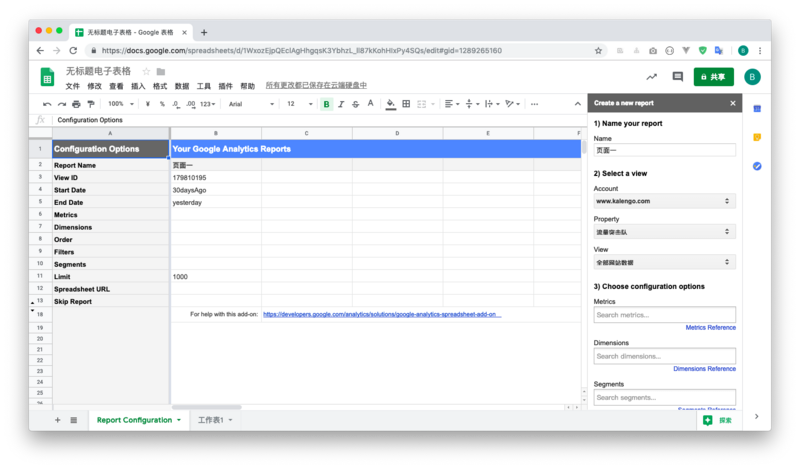Open the 探索 explore button
Screen dimensions: 800x469
click(x=718, y=420)
